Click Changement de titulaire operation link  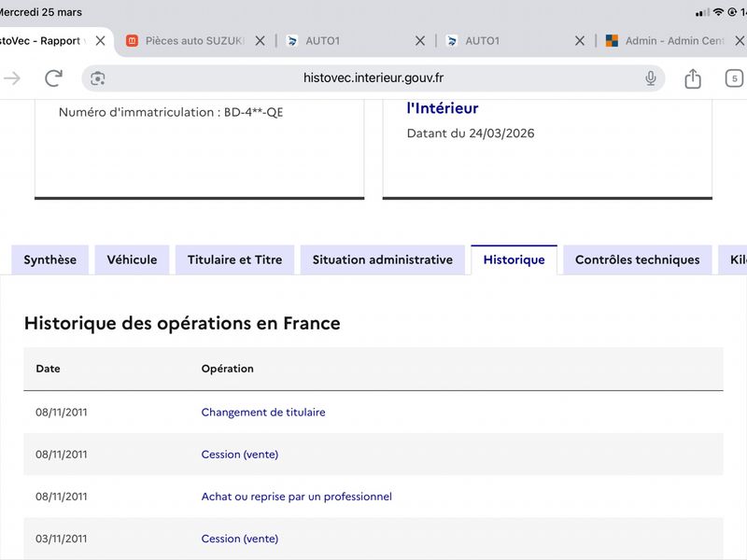pos(263,413)
